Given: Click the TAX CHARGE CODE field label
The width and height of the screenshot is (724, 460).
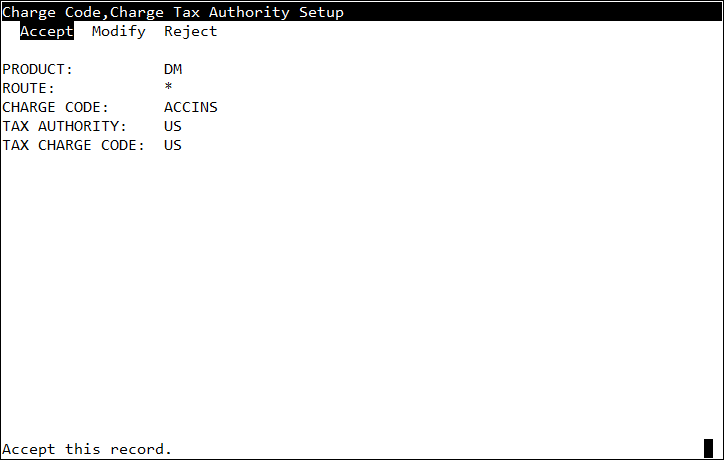Looking at the screenshot, I should click(x=74, y=145).
